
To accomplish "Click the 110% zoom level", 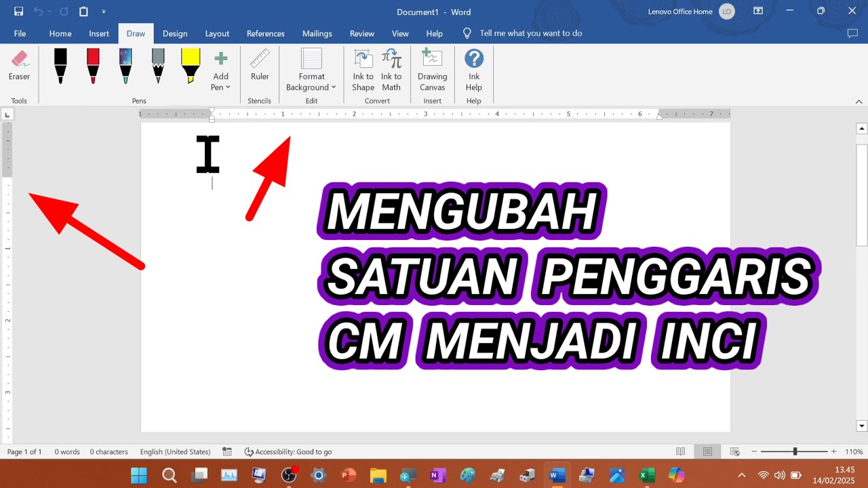I will pyautogui.click(x=854, y=451).
